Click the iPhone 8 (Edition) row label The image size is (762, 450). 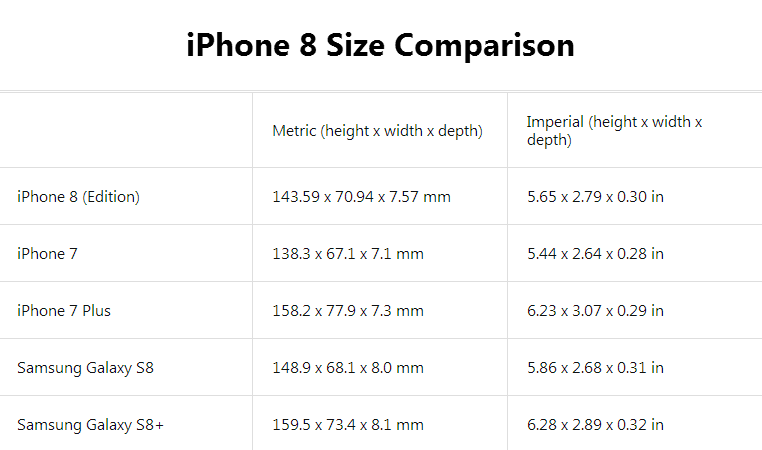(78, 197)
